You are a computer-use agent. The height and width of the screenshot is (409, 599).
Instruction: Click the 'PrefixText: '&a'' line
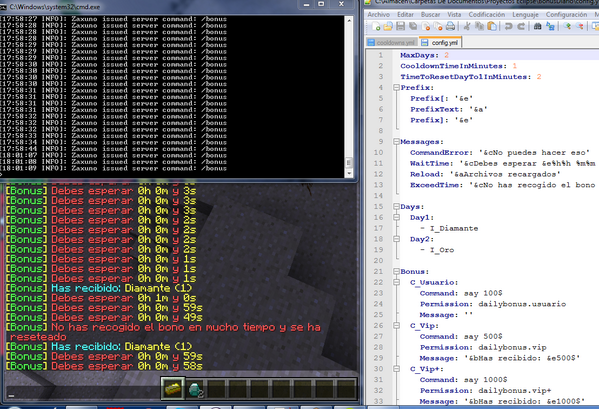coord(448,109)
